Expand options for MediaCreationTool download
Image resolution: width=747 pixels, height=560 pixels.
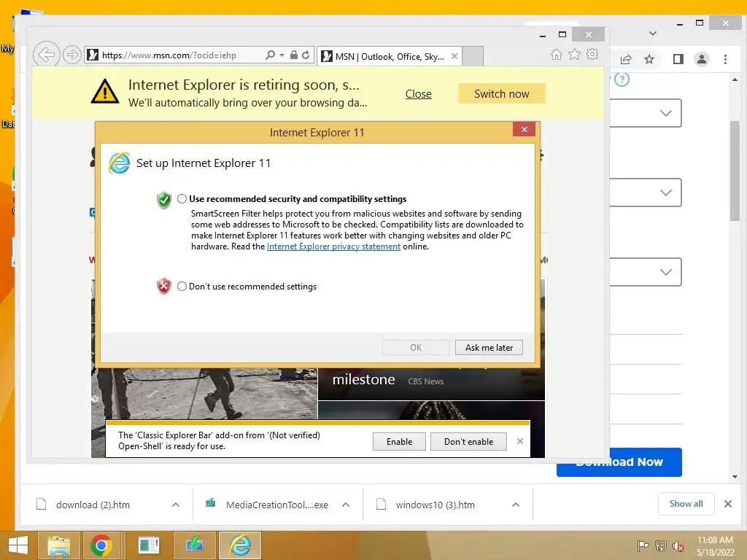coord(346,505)
